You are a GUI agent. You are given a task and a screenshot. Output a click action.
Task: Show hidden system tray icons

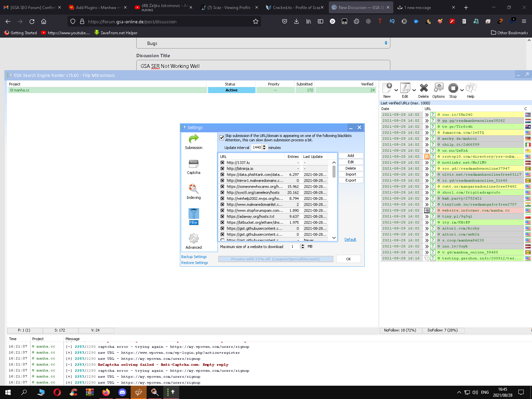tap(459, 392)
